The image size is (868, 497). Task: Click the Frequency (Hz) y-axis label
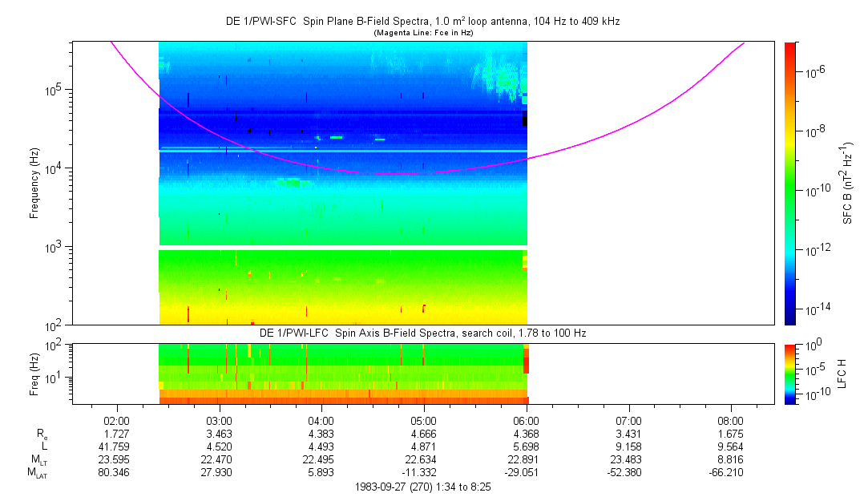[x=34, y=184]
